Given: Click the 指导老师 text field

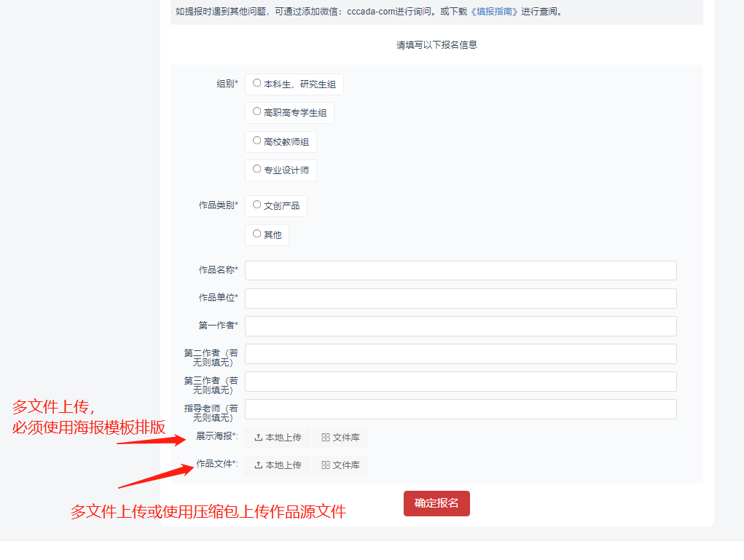Looking at the screenshot, I should (x=461, y=409).
